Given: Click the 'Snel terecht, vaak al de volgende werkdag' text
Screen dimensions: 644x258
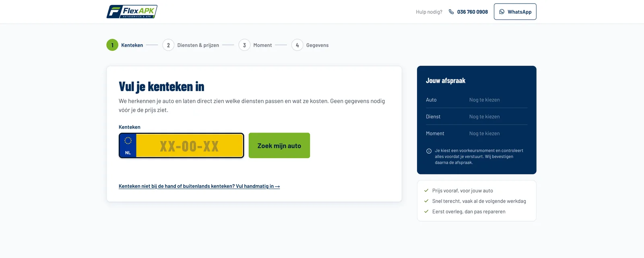Looking at the screenshot, I should [x=479, y=201].
